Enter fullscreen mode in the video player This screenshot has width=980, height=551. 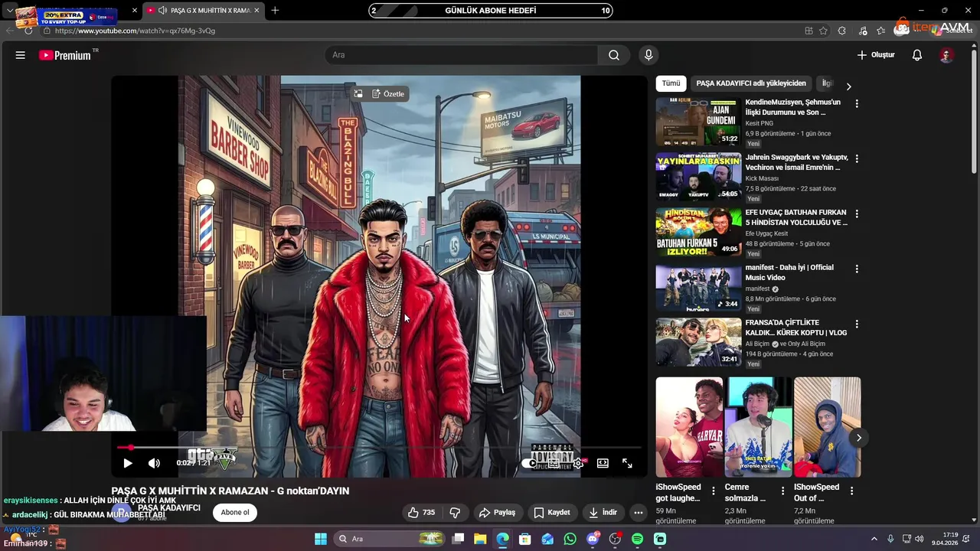pos(627,463)
